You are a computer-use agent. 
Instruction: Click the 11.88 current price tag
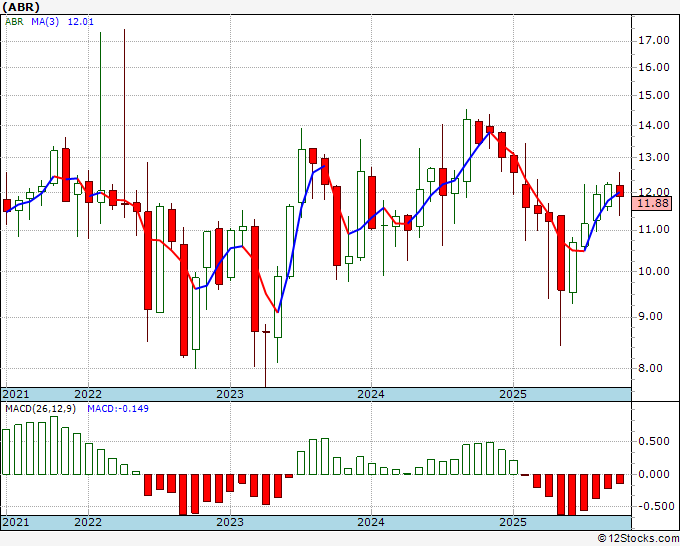coord(654,203)
